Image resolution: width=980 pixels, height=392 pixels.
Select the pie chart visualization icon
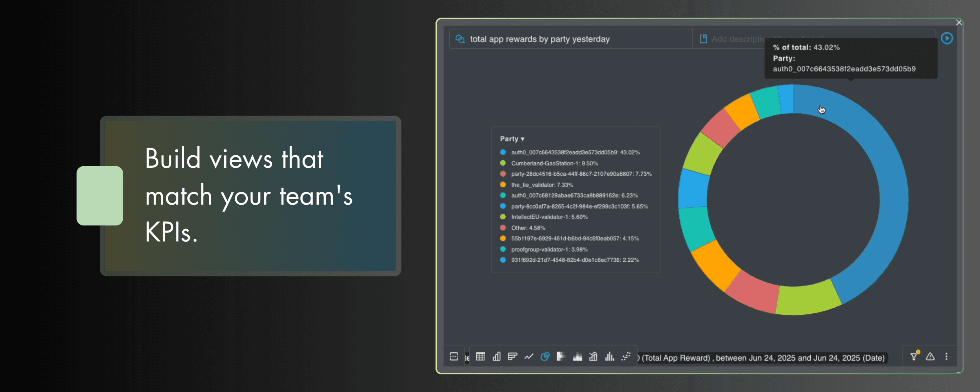(x=545, y=357)
